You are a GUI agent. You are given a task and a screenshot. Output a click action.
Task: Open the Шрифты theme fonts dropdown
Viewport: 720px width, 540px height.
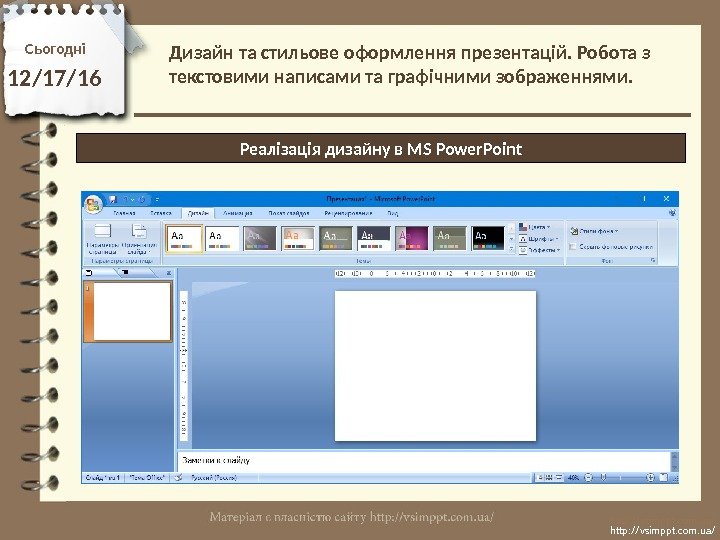coord(538,239)
